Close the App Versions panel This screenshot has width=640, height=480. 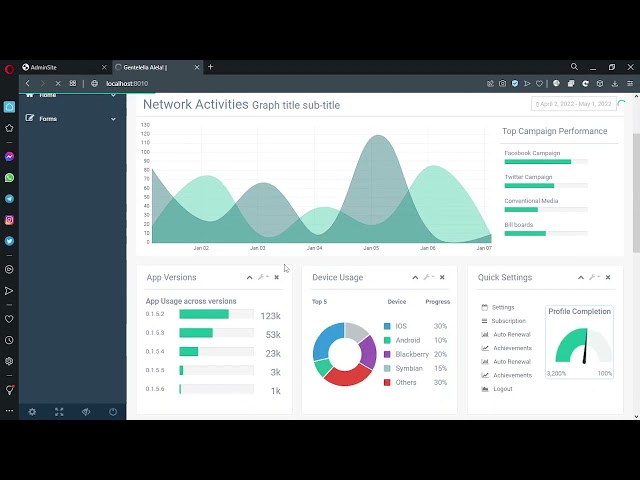point(277,277)
